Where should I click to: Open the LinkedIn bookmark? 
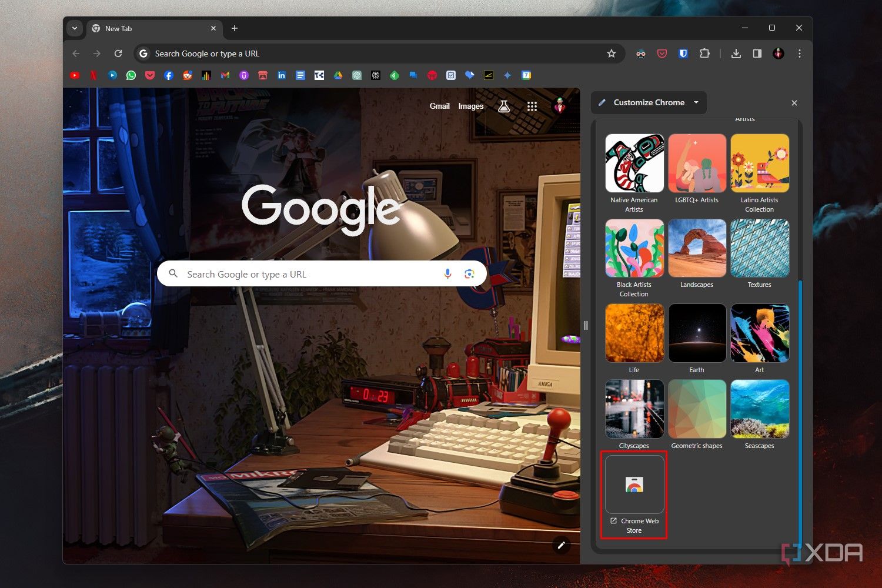pyautogui.click(x=282, y=75)
